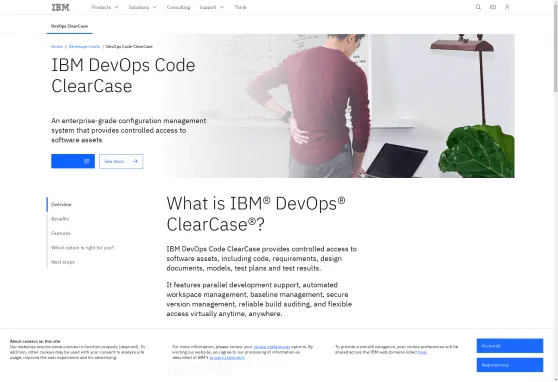Click the IBM logo

point(60,7)
